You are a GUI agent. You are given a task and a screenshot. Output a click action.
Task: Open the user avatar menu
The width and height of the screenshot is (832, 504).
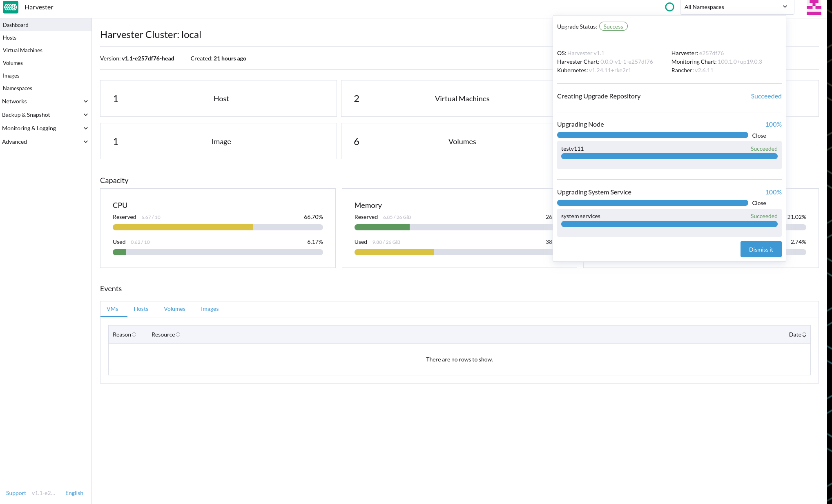pos(814,7)
